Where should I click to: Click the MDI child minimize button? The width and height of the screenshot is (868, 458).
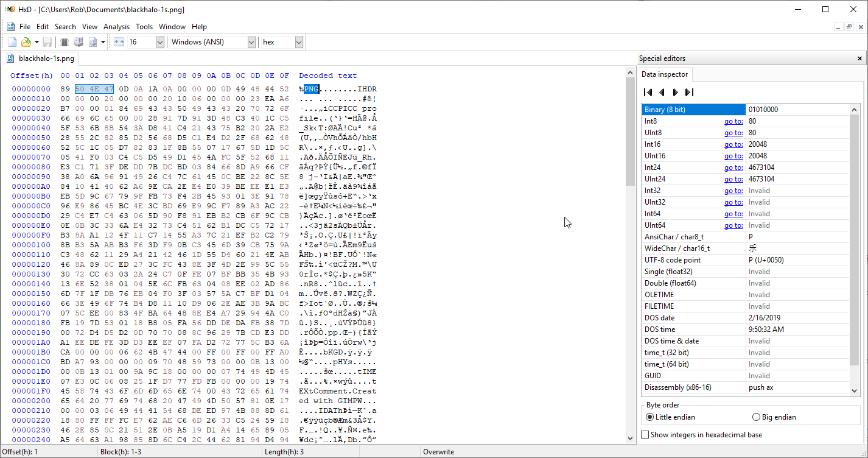point(839,27)
